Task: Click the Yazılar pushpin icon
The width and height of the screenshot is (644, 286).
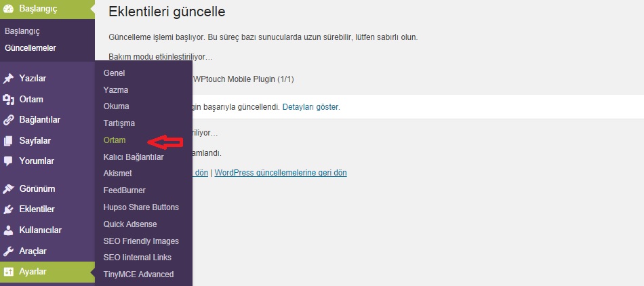Action: 8,79
